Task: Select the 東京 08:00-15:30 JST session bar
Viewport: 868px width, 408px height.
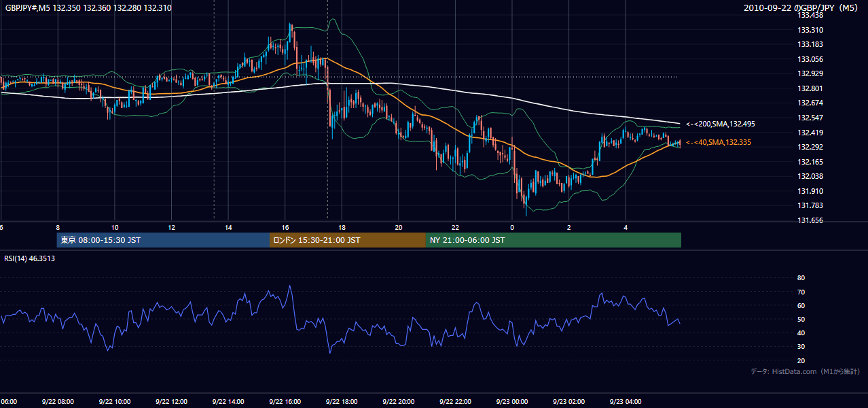Action: 163,240
